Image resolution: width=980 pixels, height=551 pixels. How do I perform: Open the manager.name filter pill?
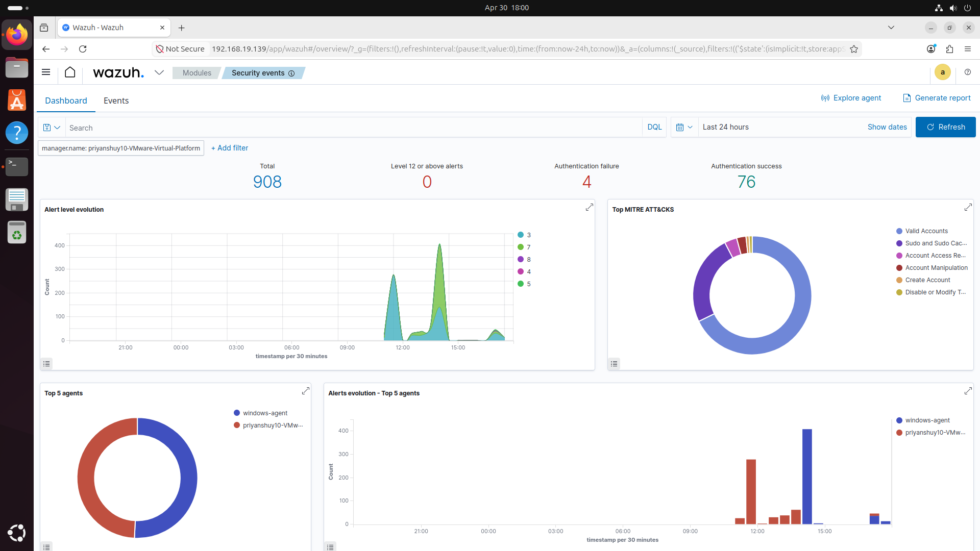click(121, 148)
